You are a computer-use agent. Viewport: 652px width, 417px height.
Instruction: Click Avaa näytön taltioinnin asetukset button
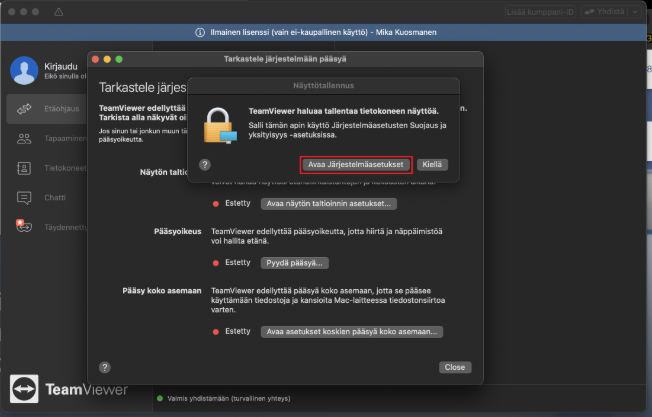tap(329, 203)
